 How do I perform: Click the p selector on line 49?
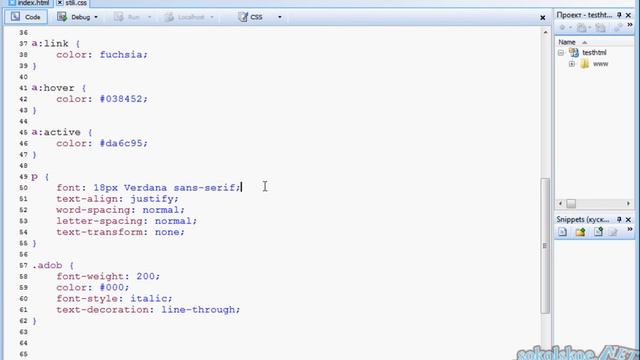pyautogui.click(x=34, y=177)
